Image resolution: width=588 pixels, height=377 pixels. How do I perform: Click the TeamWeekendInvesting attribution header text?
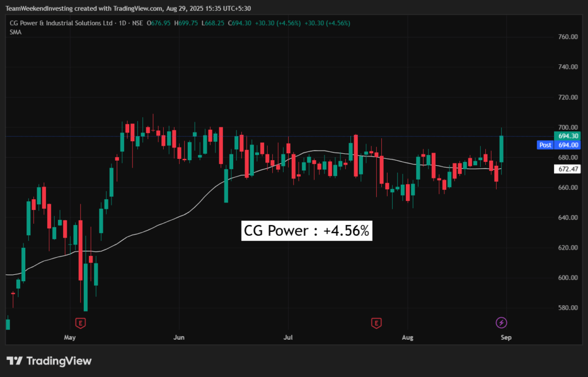pyautogui.click(x=128, y=8)
